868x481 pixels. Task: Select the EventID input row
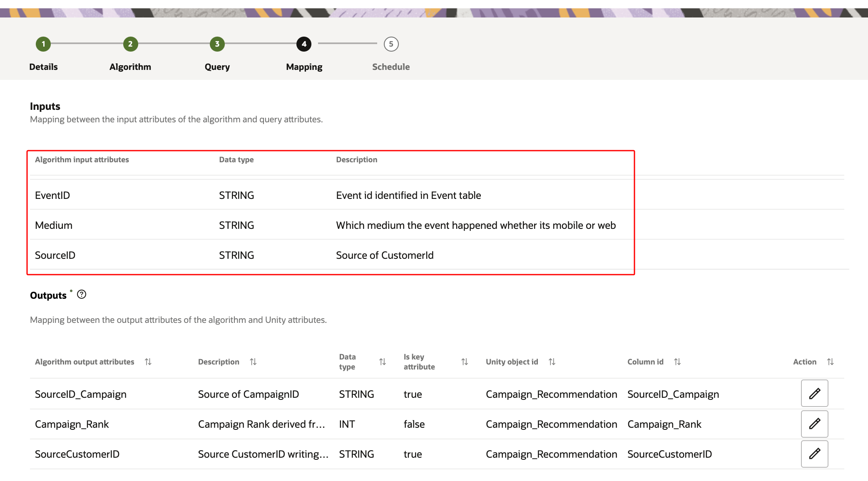tap(52, 196)
